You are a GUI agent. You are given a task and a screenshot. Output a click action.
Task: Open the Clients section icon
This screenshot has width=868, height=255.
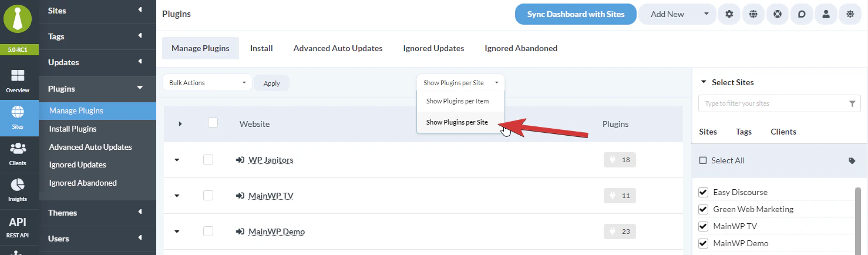pyautogui.click(x=18, y=155)
